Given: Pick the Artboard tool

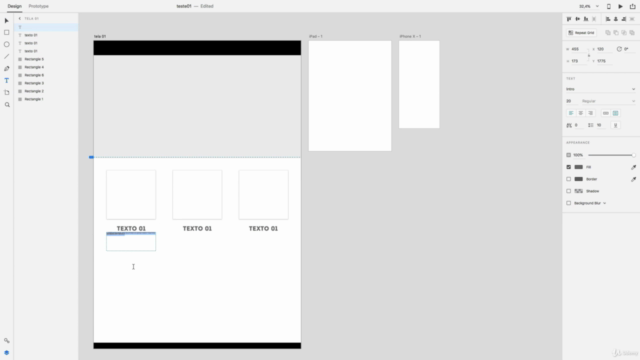Looking at the screenshot, I should tap(7, 93).
